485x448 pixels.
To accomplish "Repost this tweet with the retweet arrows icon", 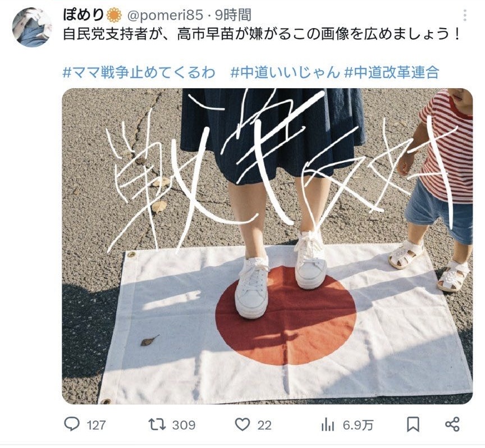I will (157, 424).
